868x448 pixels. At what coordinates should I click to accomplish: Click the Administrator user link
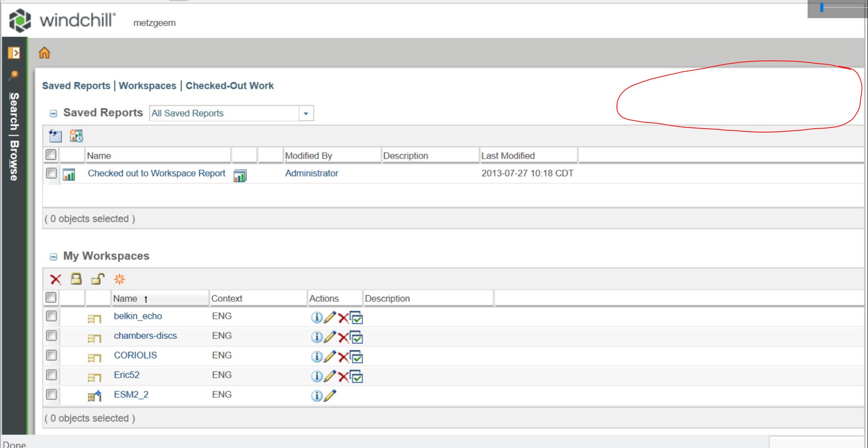pos(311,173)
